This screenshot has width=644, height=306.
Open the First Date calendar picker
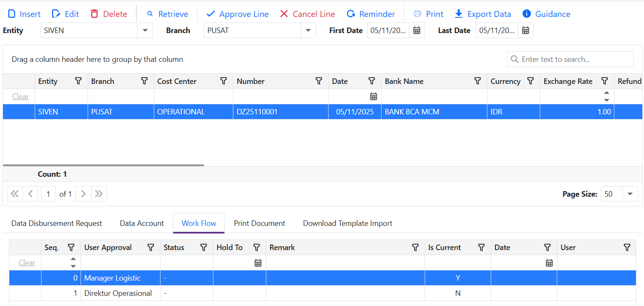[x=417, y=31]
